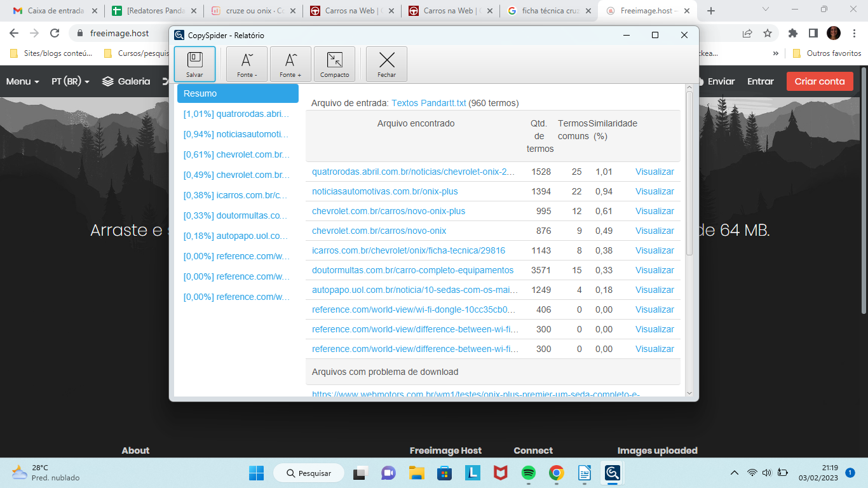
Task: Open Spotify from the taskbar
Action: pos(528,473)
